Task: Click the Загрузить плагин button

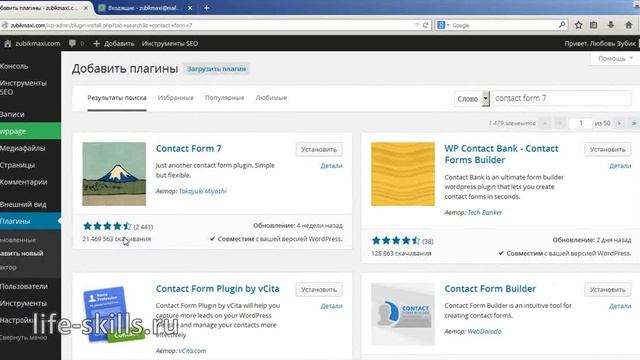Action: click(x=216, y=69)
